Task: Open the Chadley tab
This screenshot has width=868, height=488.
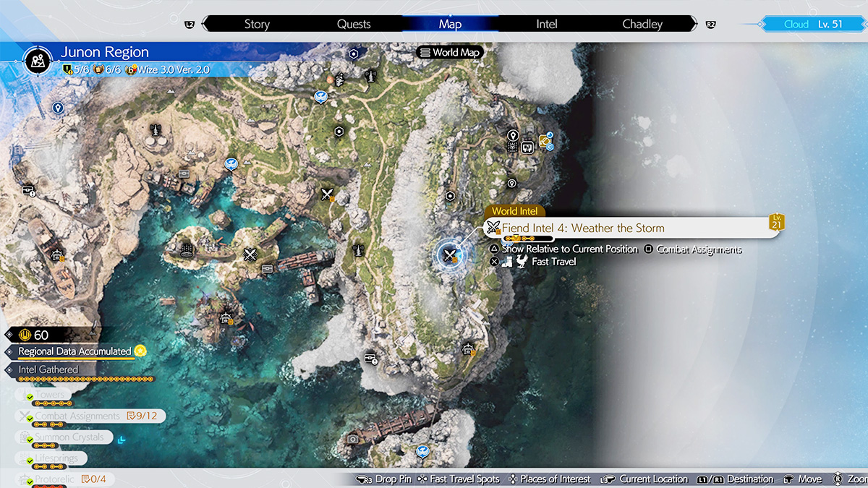Action: point(642,24)
